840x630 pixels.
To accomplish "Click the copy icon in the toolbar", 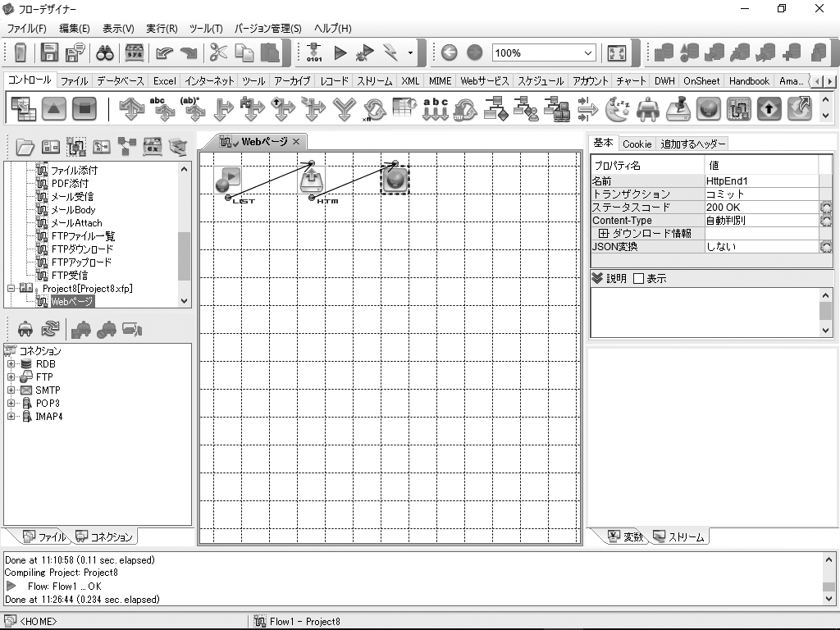I will pyautogui.click(x=244, y=52).
